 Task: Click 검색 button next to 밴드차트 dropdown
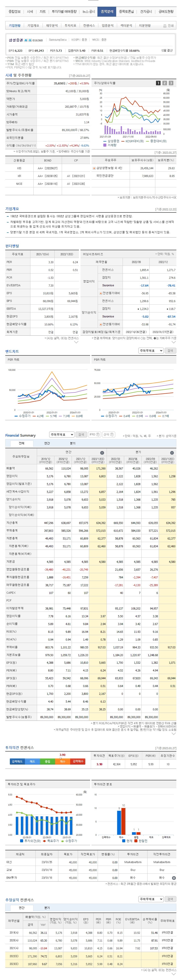[170, 351]
